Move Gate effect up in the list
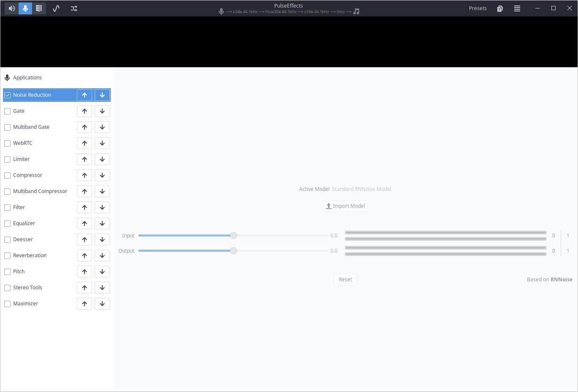The height and width of the screenshot is (392, 578). [85, 111]
